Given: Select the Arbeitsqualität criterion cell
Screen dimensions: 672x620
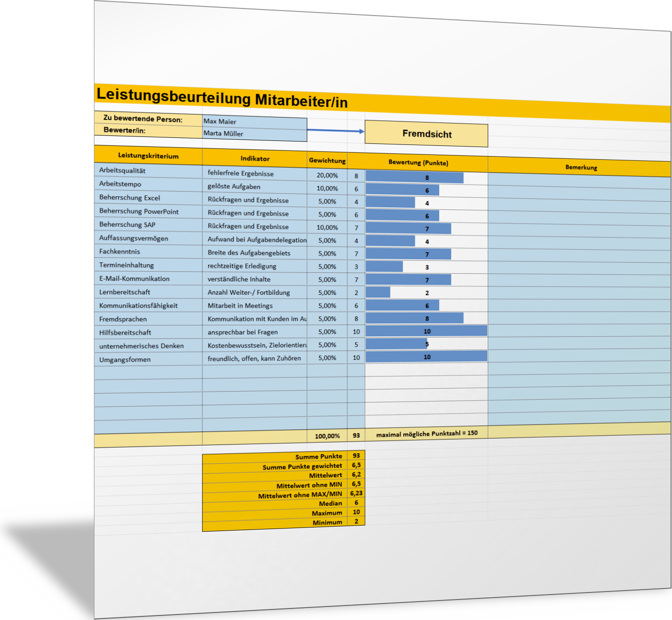Looking at the screenshot, I should 148,171.
